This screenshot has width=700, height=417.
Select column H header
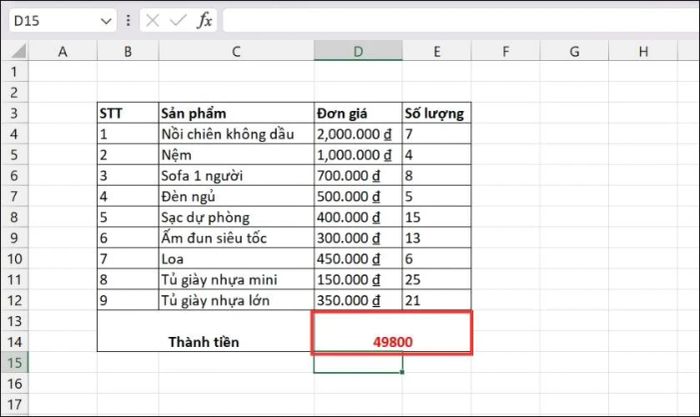click(x=643, y=51)
